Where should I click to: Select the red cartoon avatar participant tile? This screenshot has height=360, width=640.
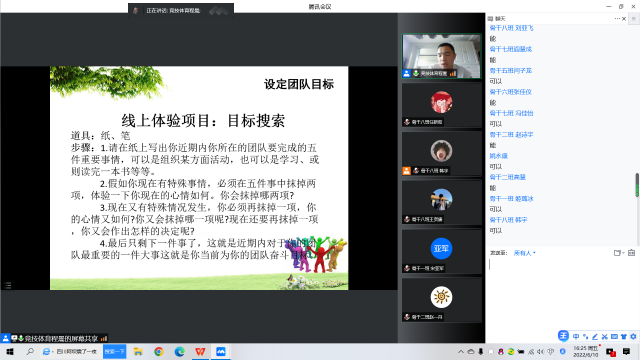click(x=441, y=105)
